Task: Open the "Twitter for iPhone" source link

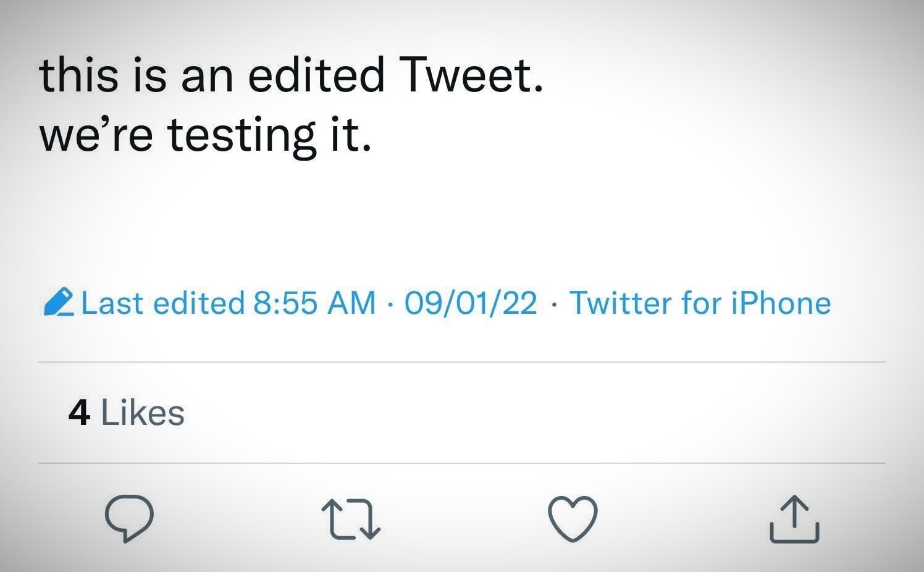Action: (x=700, y=303)
